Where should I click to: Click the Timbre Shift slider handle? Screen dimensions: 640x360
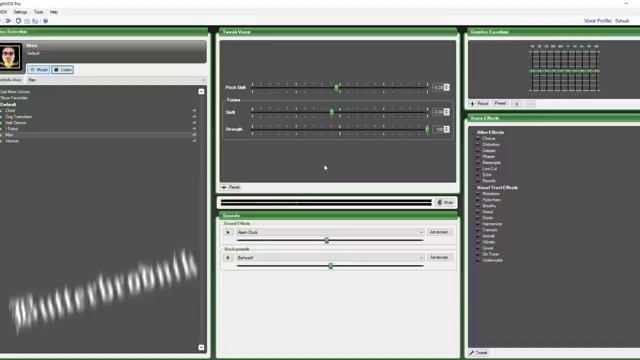(331, 112)
